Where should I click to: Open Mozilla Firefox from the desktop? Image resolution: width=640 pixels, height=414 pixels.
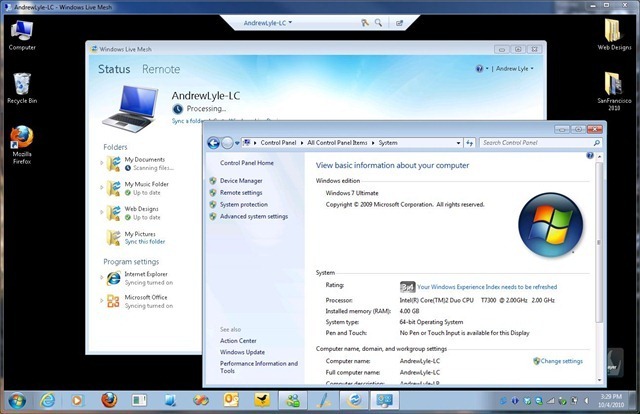click(x=21, y=139)
